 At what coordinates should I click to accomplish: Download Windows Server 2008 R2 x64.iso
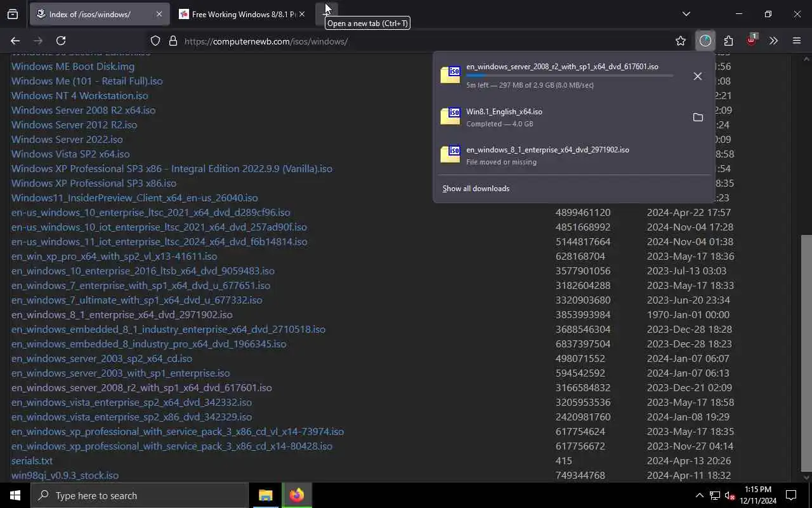click(83, 110)
